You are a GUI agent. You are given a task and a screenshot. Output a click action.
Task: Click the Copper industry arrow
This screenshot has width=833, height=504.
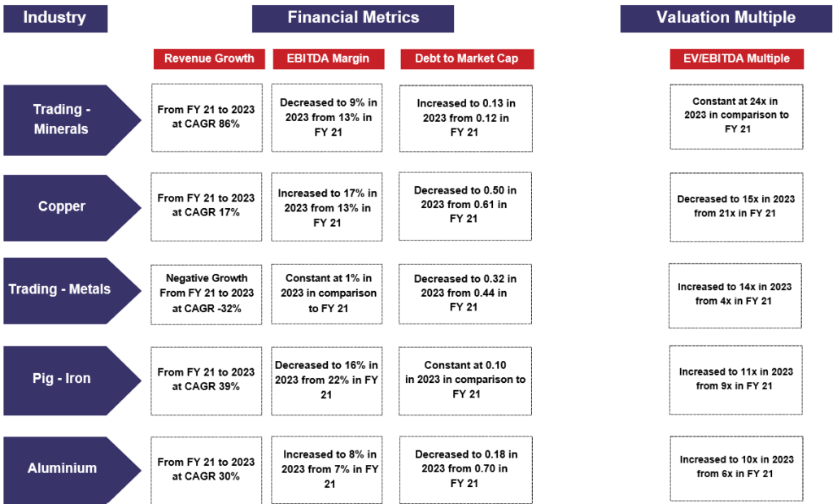[x=63, y=206]
